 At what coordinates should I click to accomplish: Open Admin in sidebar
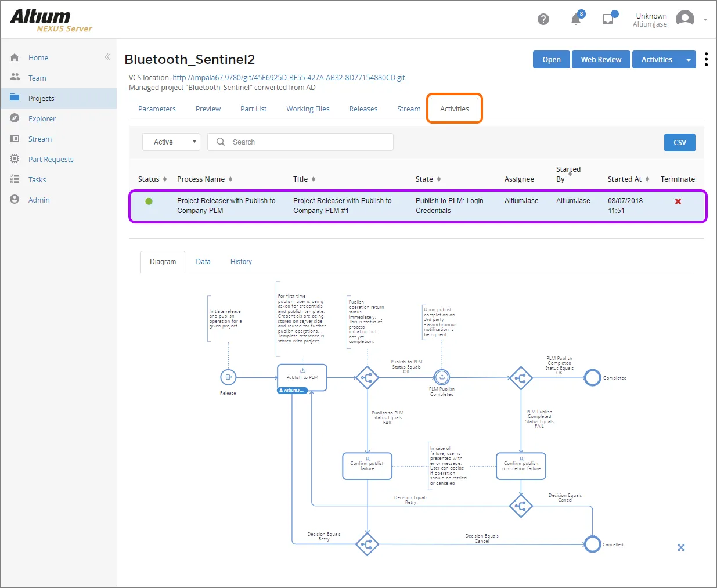click(x=39, y=200)
